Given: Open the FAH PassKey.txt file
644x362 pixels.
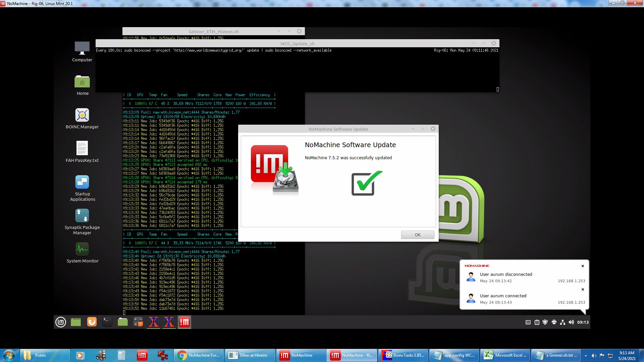Looking at the screenshot, I should 82,148.
